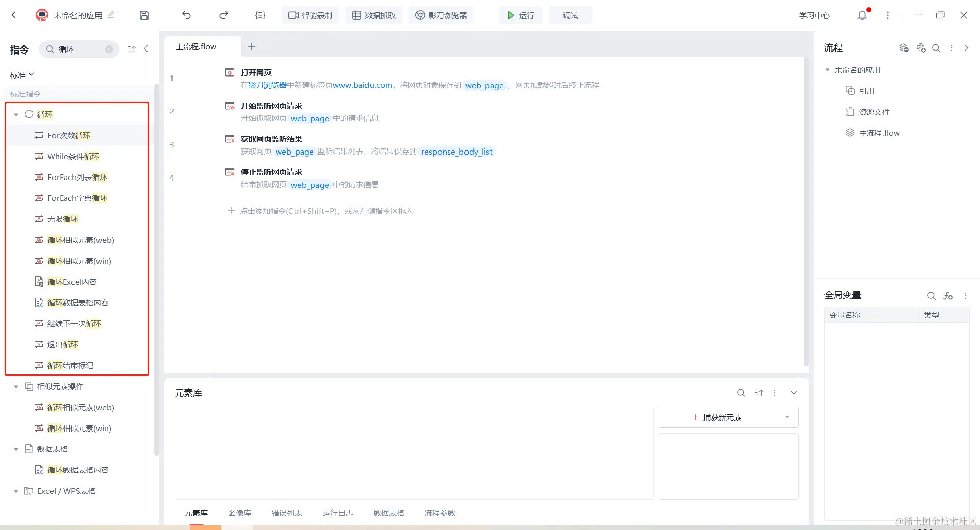Redo the last action
Image resolution: width=980 pixels, height=530 pixels.
pyautogui.click(x=224, y=15)
